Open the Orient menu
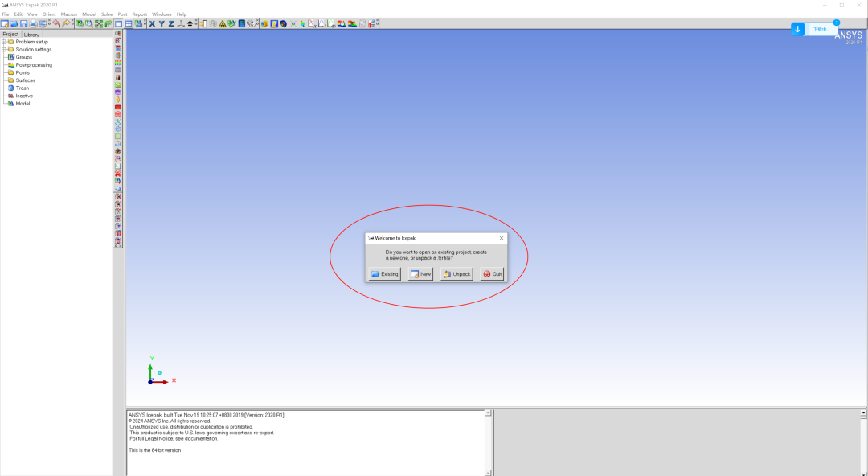 click(x=49, y=14)
